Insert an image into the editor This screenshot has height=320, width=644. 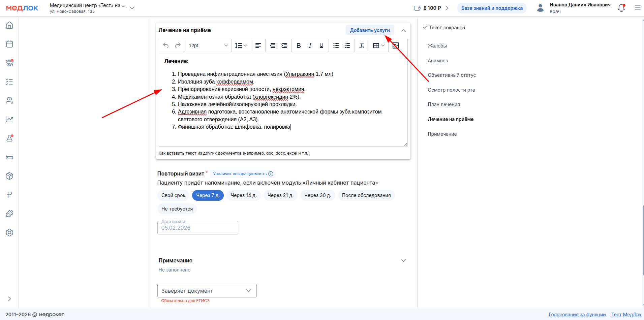tap(396, 45)
